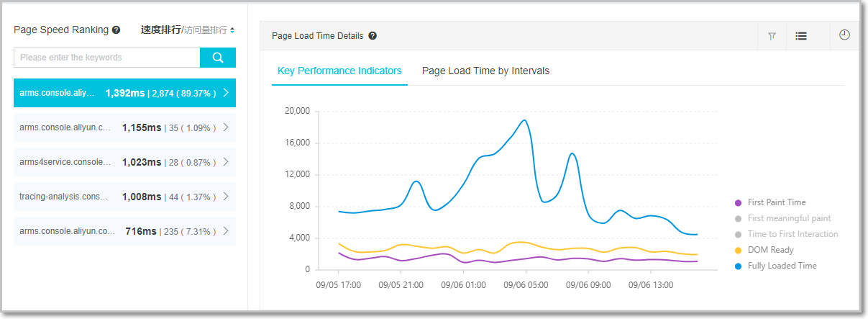The width and height of the screenshot is (868, 319).
Task: Focus the keywords search input field
Action: tap(106, 58)
